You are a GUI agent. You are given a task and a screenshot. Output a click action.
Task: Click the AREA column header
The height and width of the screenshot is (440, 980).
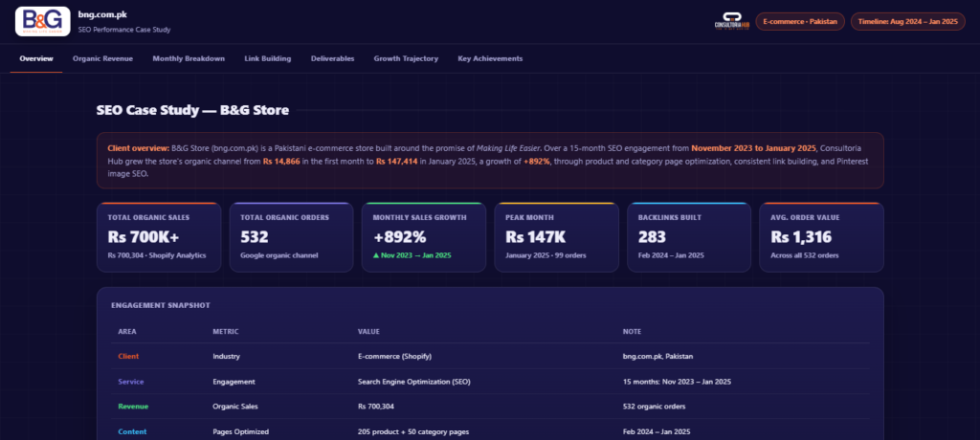[127, 332]
